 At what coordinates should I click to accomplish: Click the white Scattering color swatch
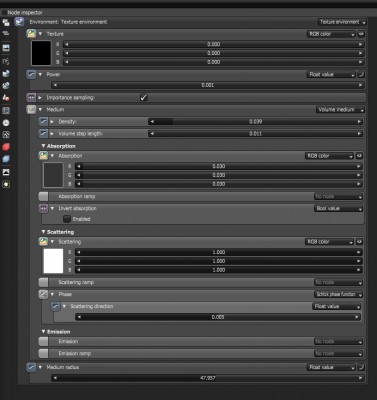tap(53, 261)
